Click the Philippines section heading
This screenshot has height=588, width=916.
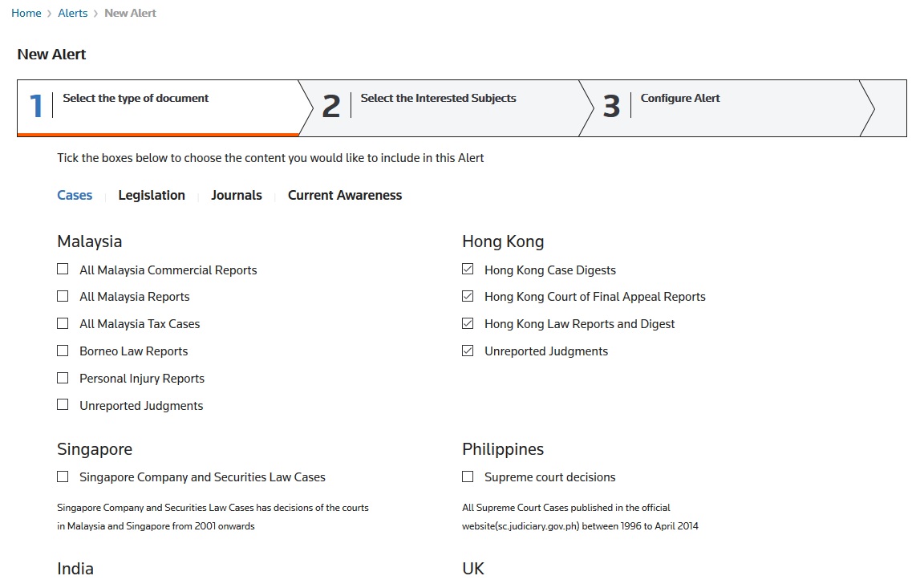pos(503,449)
